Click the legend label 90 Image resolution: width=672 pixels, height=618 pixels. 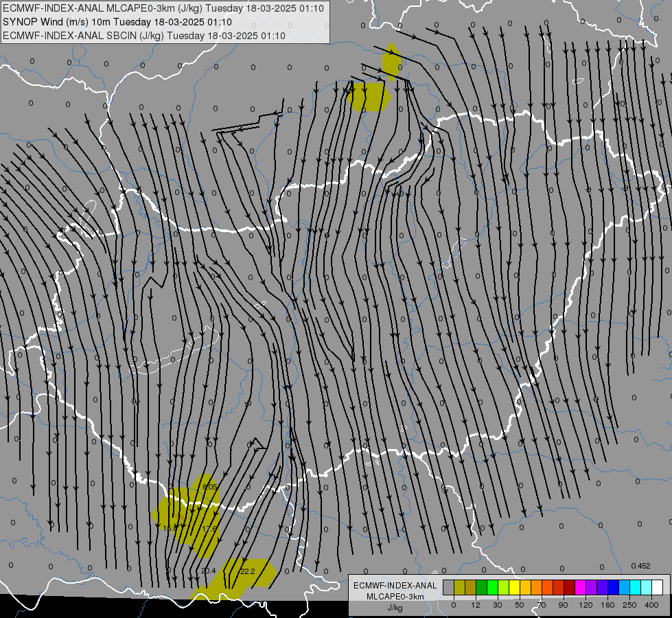tap(563, 605)
